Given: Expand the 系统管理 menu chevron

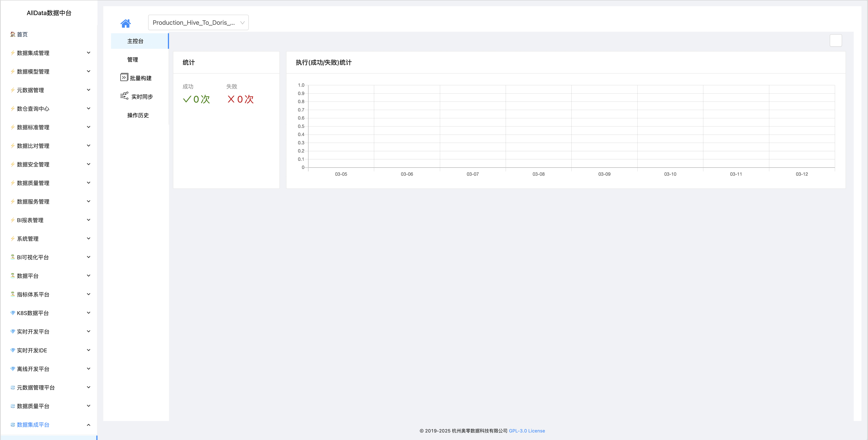Looking at the screenshot, I should point(89,238).
